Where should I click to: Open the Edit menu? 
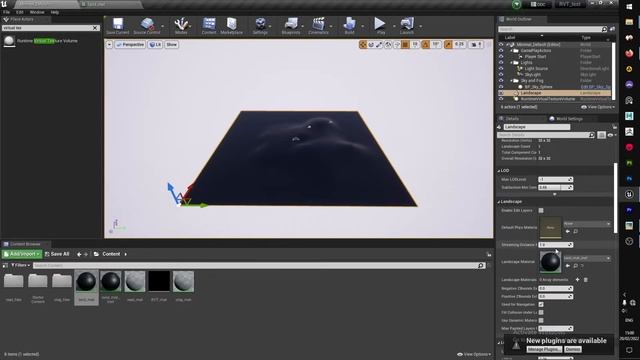tap(20, 12)
